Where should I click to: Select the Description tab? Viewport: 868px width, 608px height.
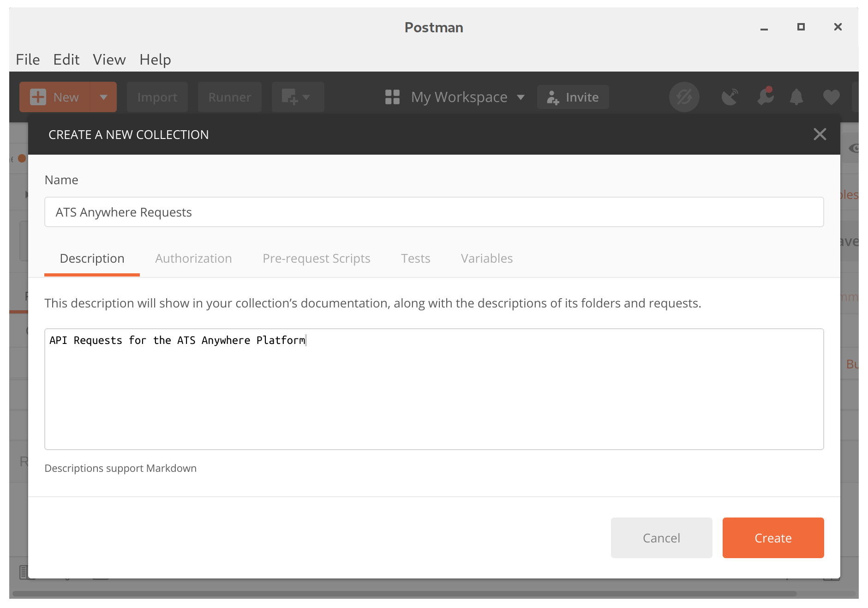tap(92, 259)
